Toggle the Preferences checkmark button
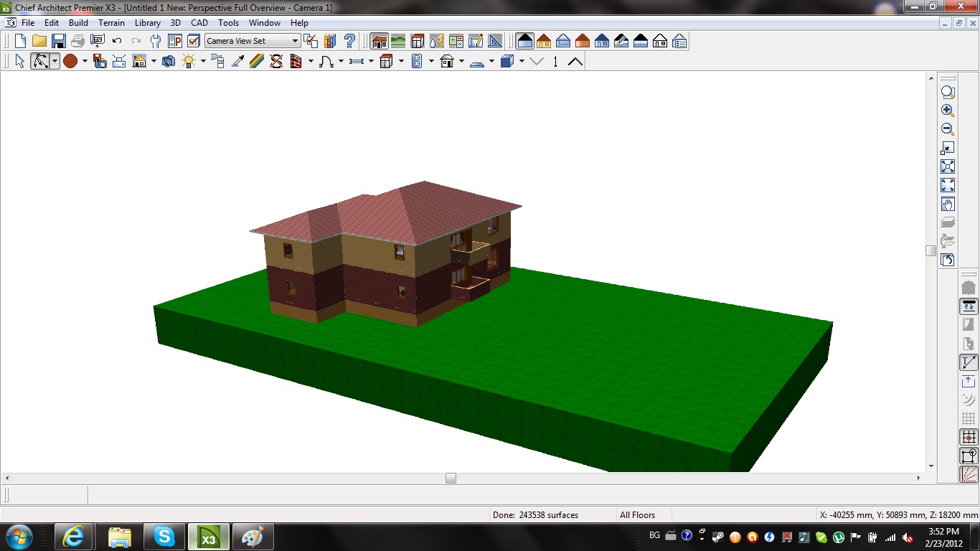Screen dimensions: 980x551 point(194,41)
